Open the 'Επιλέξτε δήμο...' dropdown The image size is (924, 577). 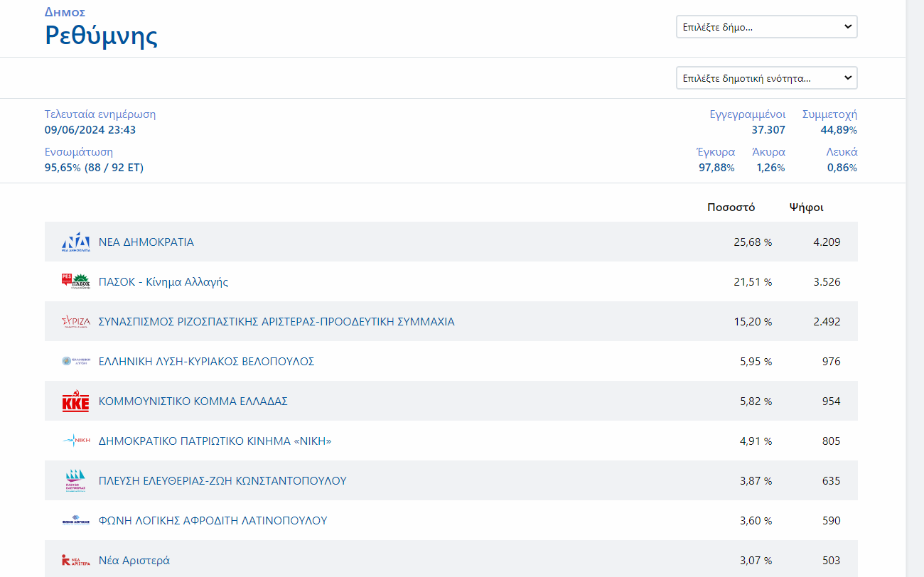(x=766, y=27)
